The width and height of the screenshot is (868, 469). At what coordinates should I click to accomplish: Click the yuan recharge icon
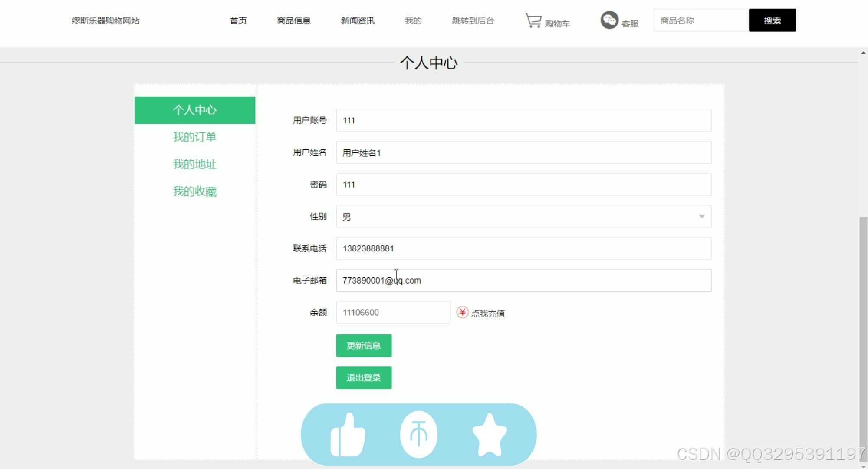[462, 312]
